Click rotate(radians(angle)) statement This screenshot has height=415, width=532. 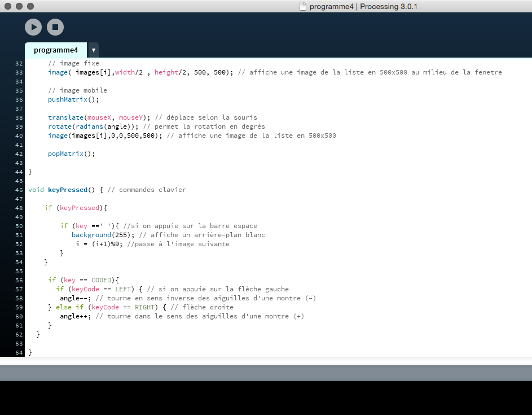pos(93,126)
